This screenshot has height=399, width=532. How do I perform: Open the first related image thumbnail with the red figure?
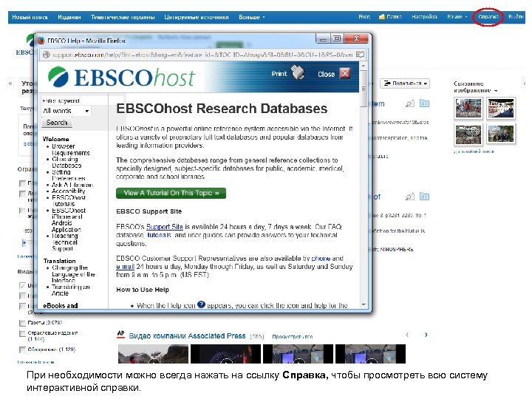coord(468,108)
